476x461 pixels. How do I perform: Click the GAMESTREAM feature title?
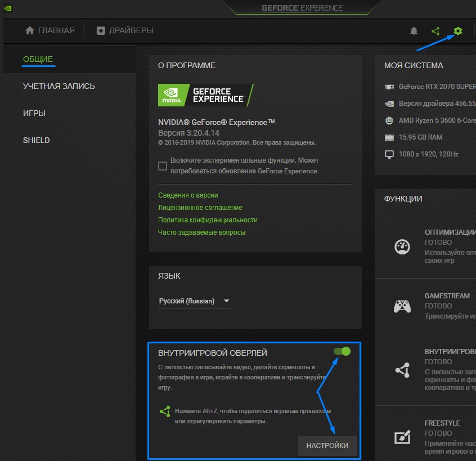[x=447, y=296]
